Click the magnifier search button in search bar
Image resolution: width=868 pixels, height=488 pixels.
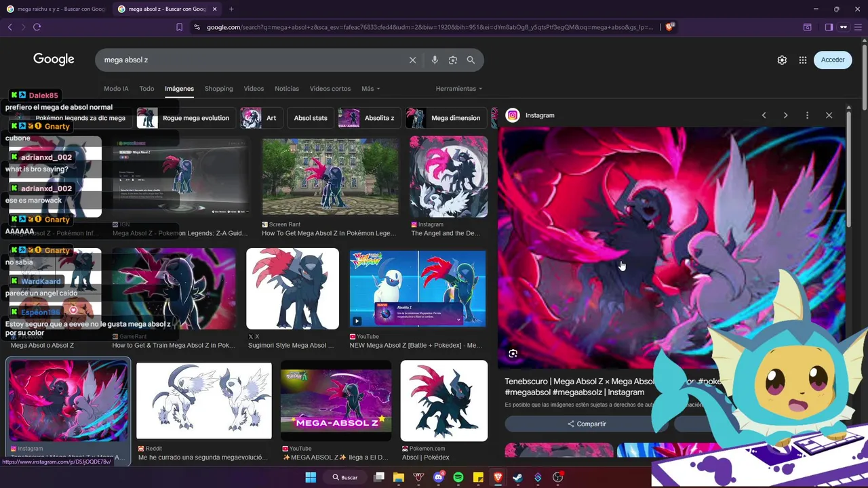pos(471,60)
